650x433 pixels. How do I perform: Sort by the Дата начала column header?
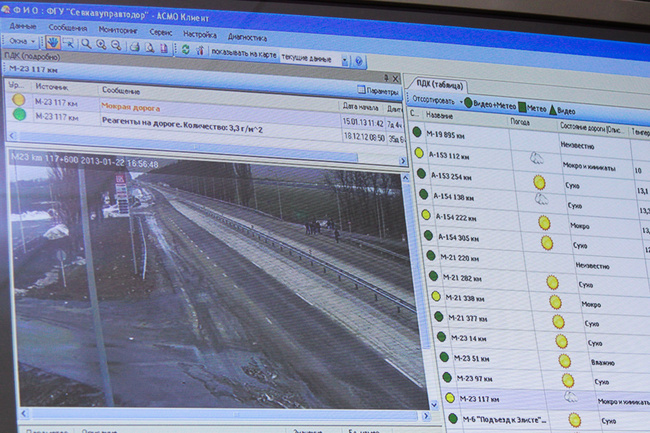pos(360,107)
